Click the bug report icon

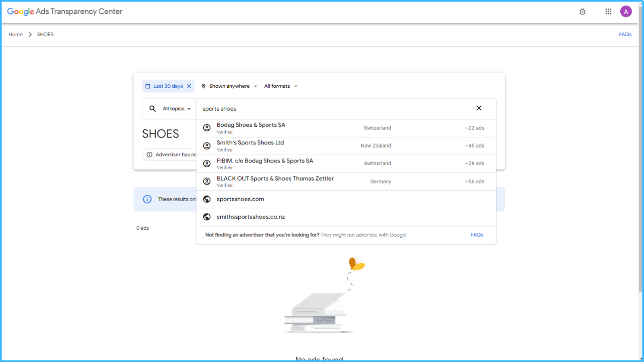click(x=582, y=12)
